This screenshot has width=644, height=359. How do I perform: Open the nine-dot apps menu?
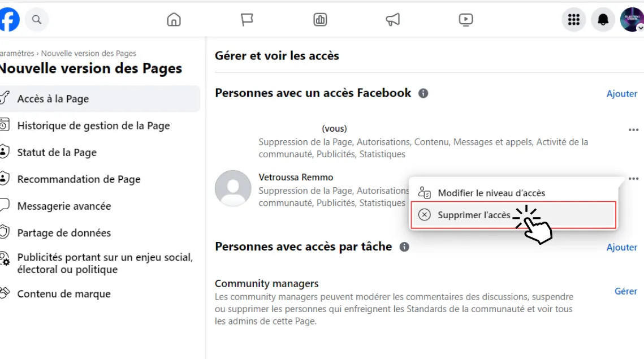click(574, 19)
